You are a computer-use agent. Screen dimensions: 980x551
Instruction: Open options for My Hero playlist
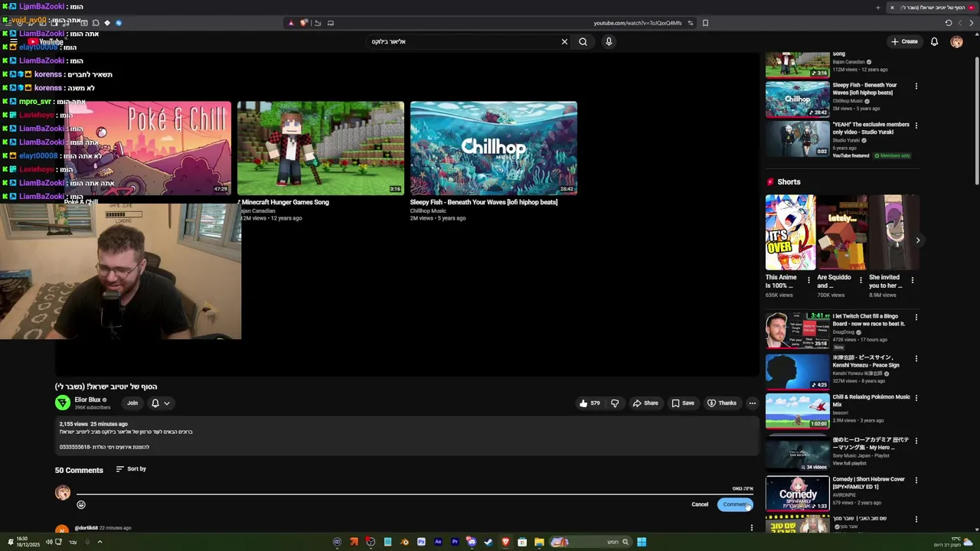click(x=916, y=441)
